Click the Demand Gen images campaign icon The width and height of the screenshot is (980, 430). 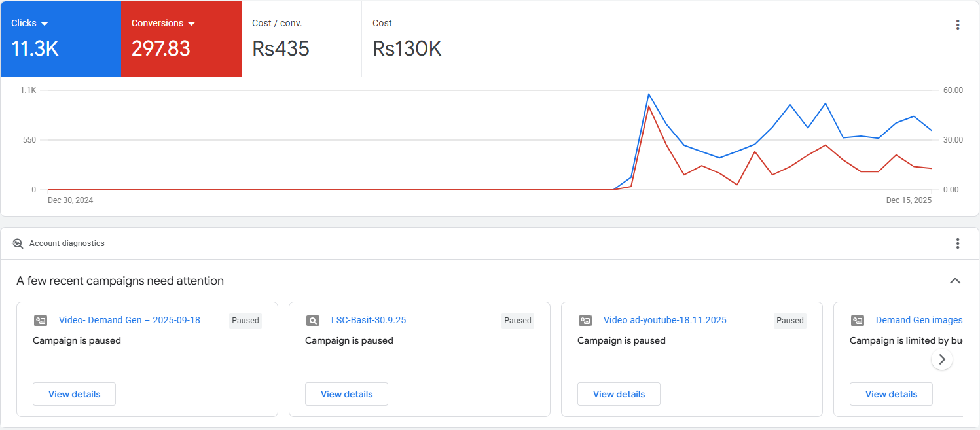(x=858, y=321)
